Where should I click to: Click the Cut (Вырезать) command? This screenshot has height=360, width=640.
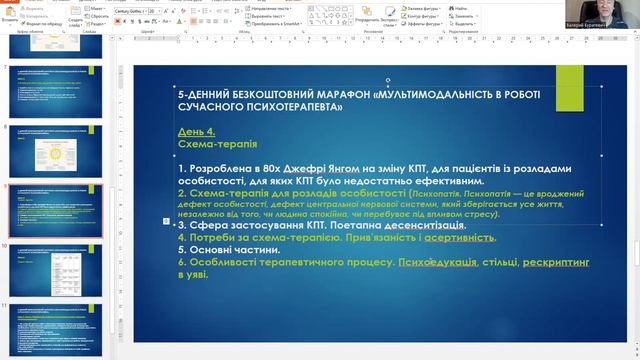32,9
